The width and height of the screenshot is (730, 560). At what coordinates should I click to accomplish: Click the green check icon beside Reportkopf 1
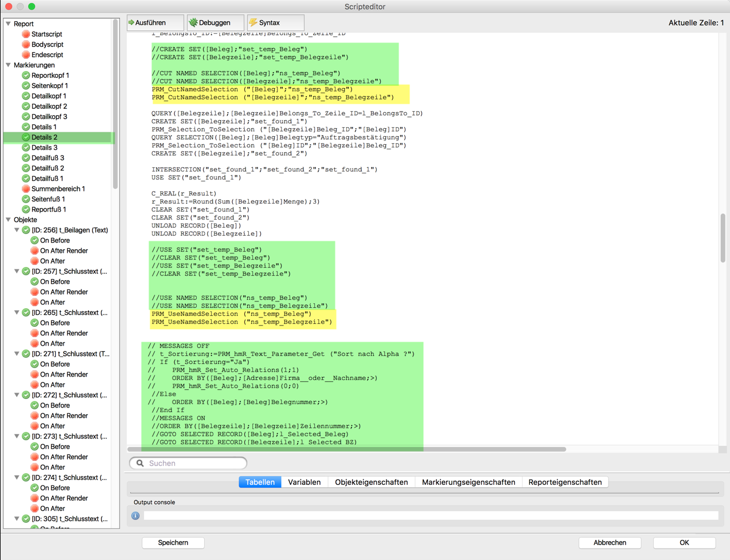(26, 76)
